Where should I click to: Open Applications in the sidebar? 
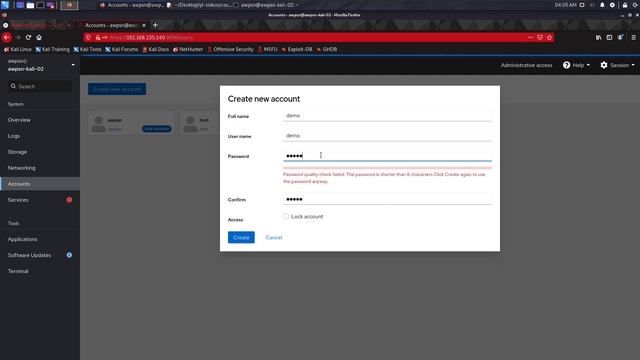[40, 239]
